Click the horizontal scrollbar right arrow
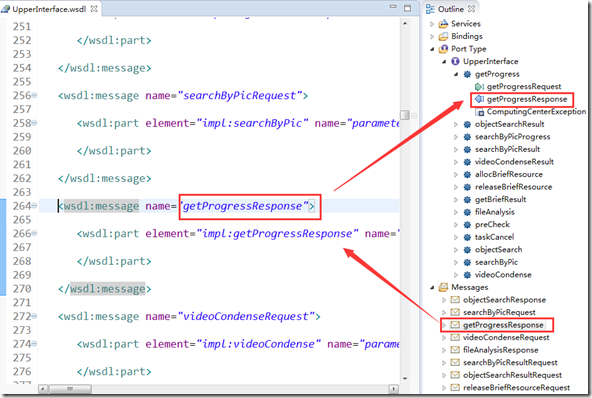Viewport: 592px width, 398px height. point(394,389)
